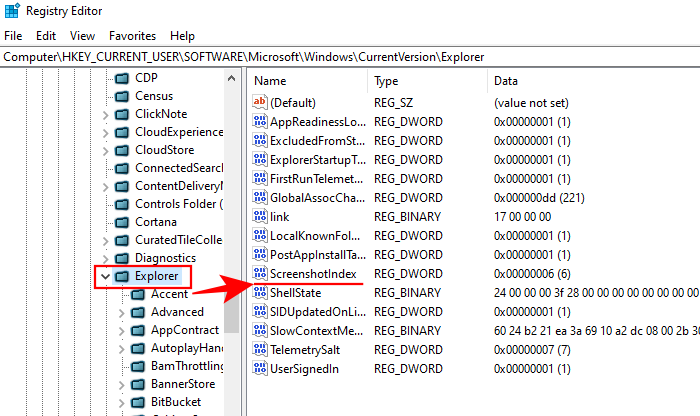
Task: Select the ExplorerStartupT... value icon
Action: [x=259, y=159]
